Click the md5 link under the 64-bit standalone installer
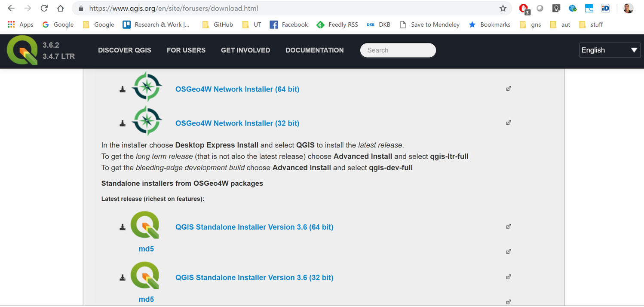The image size is (644, 307). (x=146, y=249)
